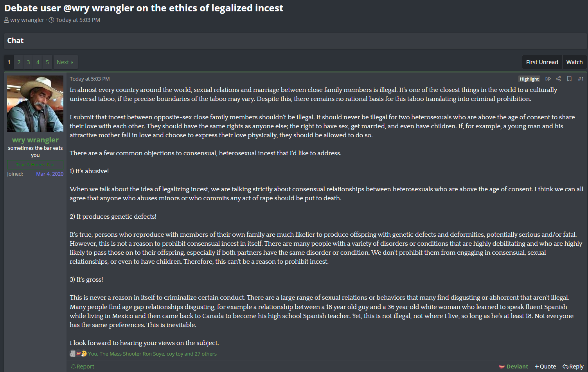React with the Deviant reaction
The image size is (588, 372).
click(513, 367)
